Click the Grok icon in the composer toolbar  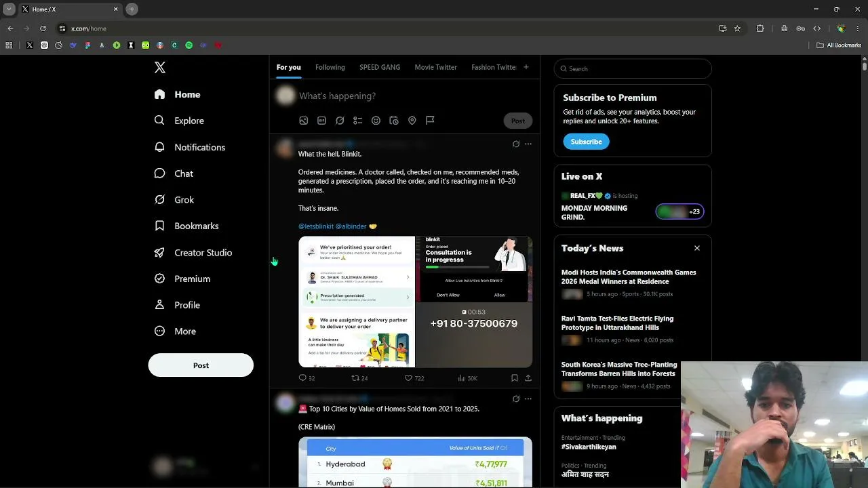[340, 121]
